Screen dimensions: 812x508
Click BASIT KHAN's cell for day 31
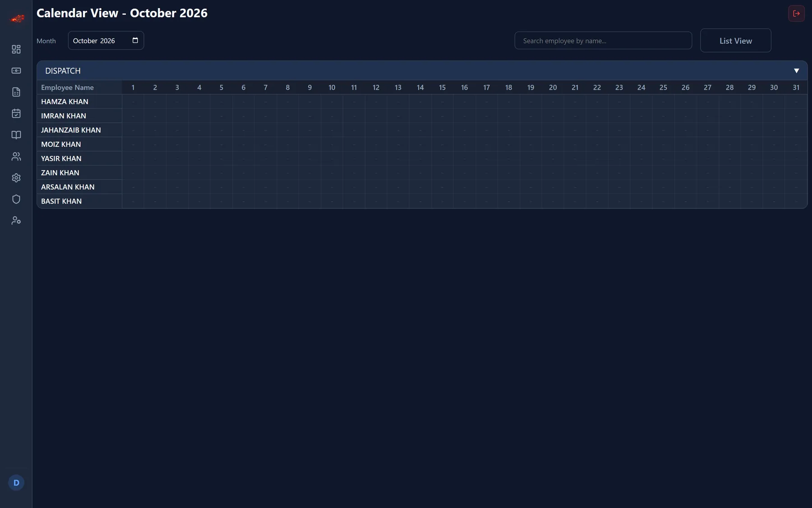point(796,201)
